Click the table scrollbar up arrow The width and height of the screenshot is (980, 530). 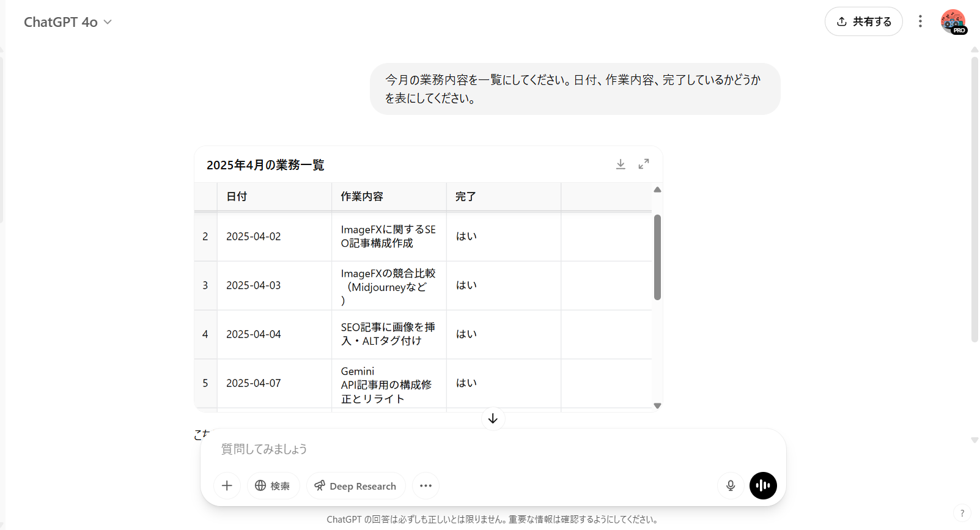657,190
